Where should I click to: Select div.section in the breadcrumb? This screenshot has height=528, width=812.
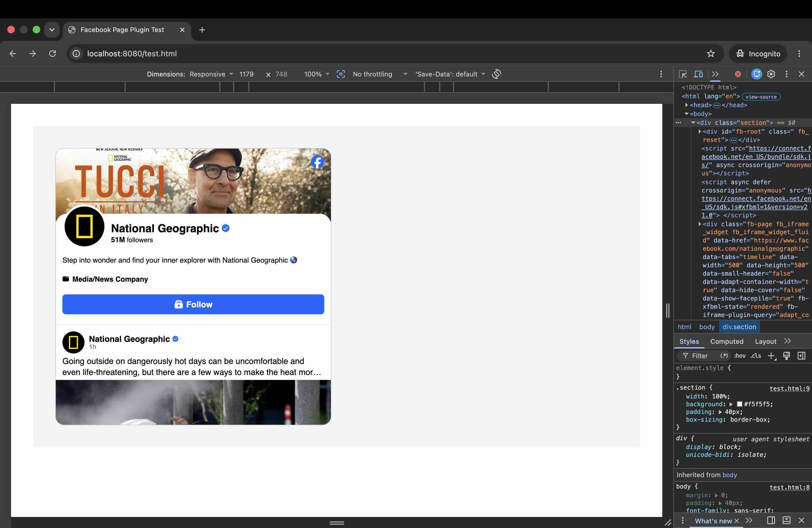(739, 327)
